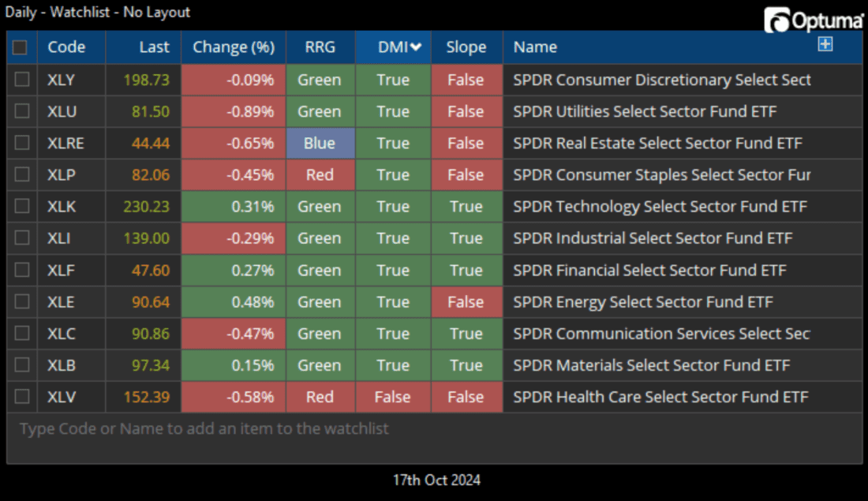Click the 230.23 last price cell
868x501 pixels.
point(144,207)
